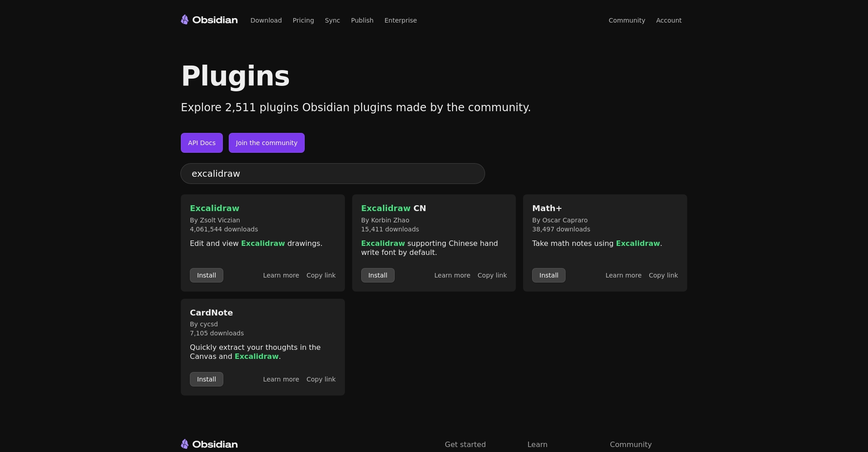The height and width of the screenshot is (452, 868).
Task: Click the CardNote plugin title
Action: [211, 313]
